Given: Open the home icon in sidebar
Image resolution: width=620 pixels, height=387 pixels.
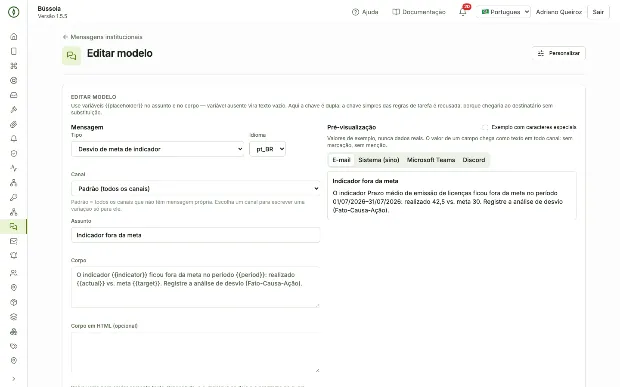Looking at the screenshot, I should pyautogui.click(x=13, y=36).
